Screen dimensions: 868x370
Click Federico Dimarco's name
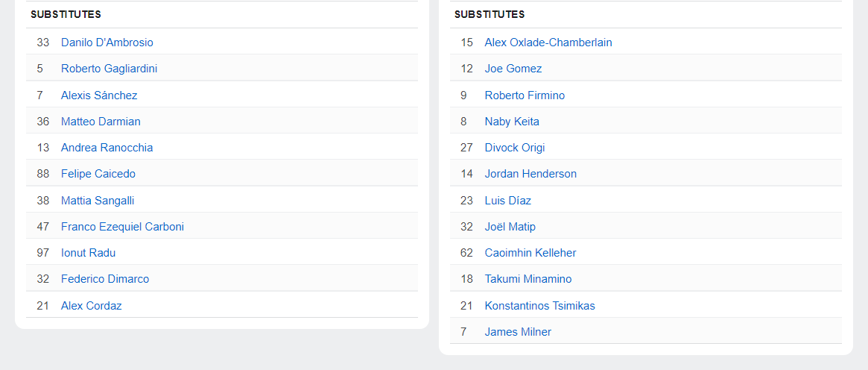[105, 279]
